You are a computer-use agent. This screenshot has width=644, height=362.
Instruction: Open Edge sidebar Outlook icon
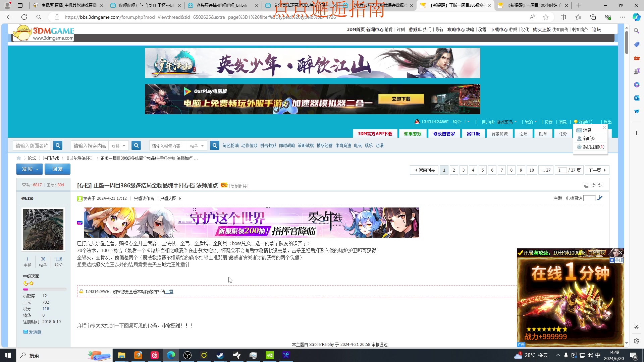coord(636,98)
